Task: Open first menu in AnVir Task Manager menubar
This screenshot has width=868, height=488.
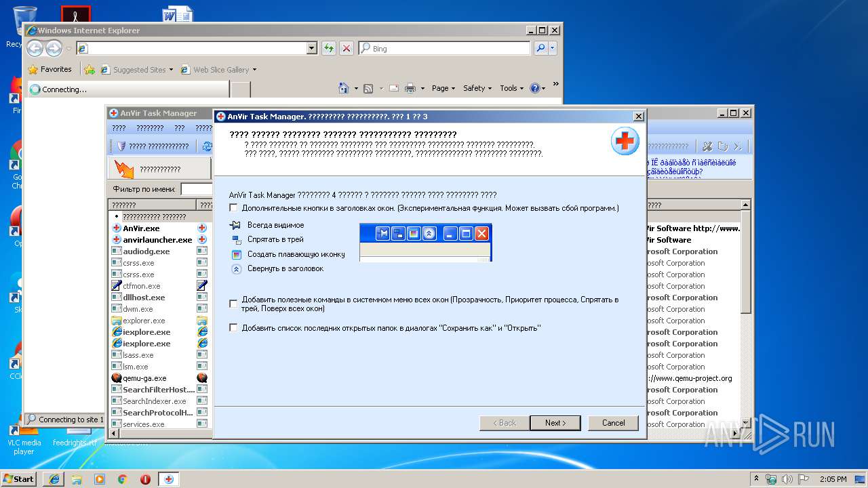Action: [x=119, y=127]
